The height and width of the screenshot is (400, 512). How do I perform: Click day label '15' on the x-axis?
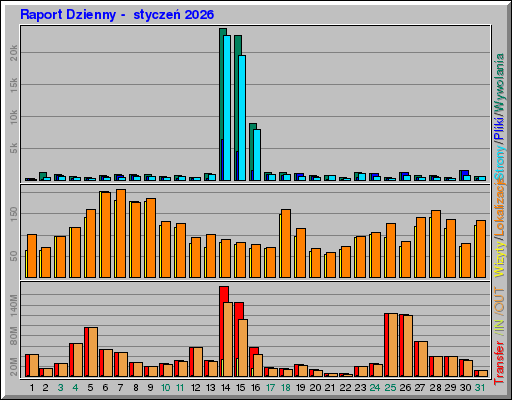pyautogui.click(x=240, y=388)
